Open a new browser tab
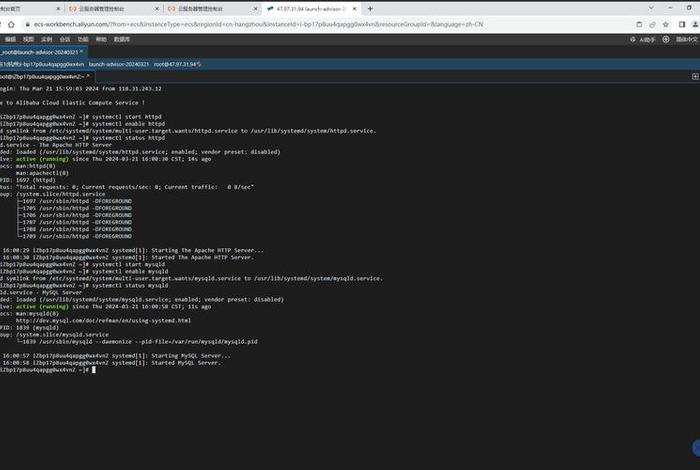 [370, 8]
